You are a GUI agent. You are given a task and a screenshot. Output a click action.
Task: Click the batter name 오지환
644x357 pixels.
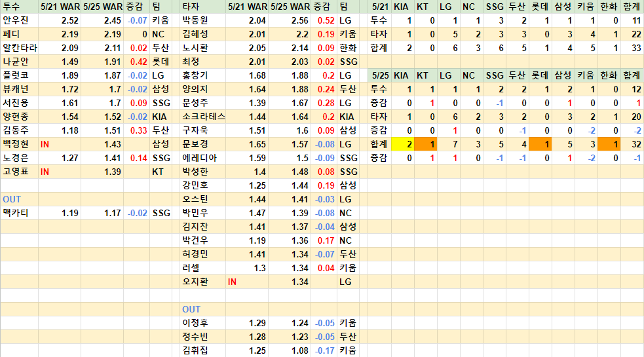(195, 282)
